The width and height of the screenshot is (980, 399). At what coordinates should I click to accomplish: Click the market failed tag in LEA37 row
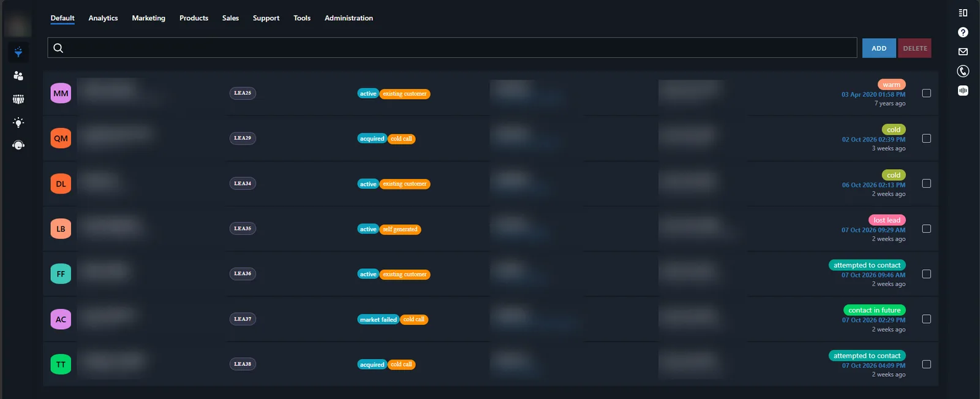click(378, 319)
